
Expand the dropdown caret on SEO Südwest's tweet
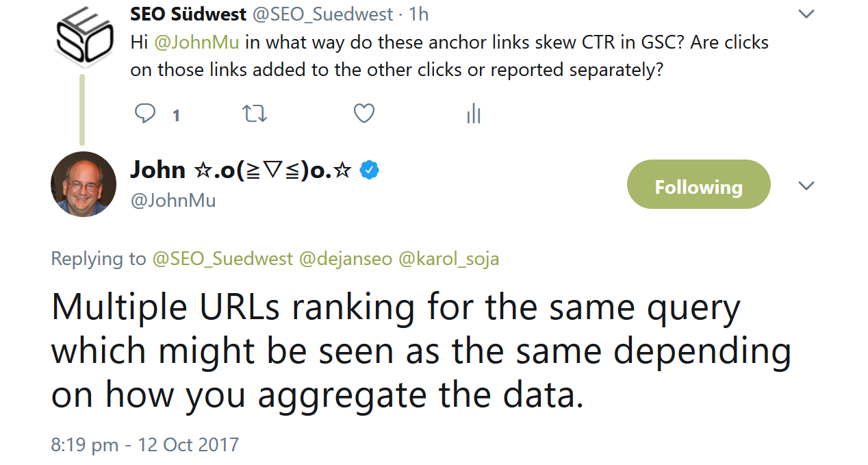tap(806, 12)
